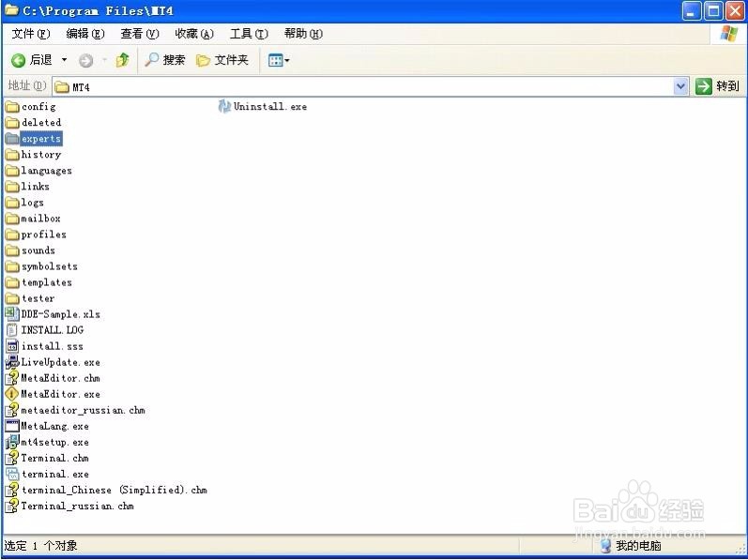The height and width of the screenshot is (560, 748).
Task: Go up one folder level icon
Action: coord(123,60)
